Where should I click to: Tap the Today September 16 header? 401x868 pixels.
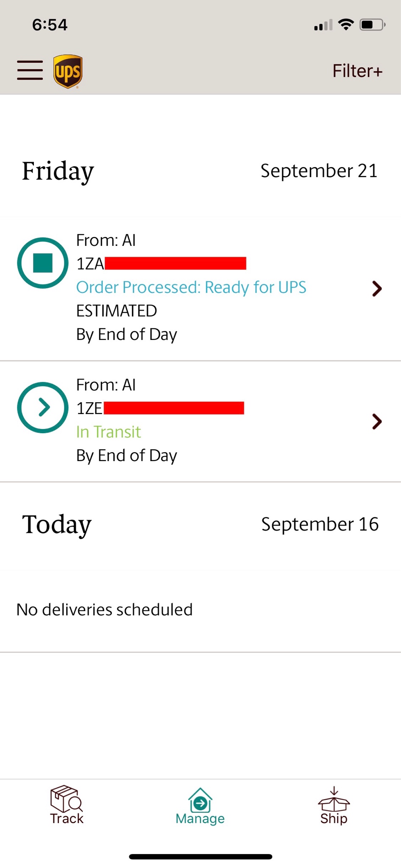pos(200,525)
